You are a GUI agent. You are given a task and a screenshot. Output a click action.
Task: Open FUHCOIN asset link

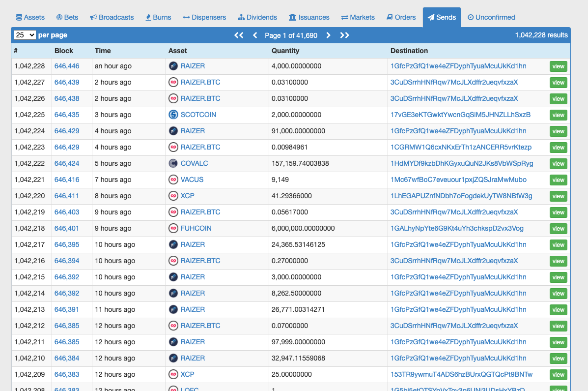196,228
